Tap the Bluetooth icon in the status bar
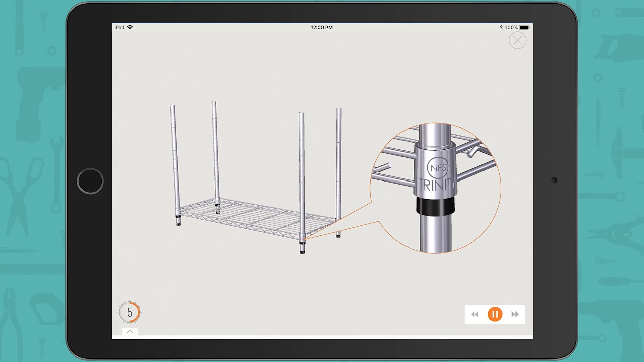Image resolution: width=644 pixels, height=362 pixels. tap(501, 27)
